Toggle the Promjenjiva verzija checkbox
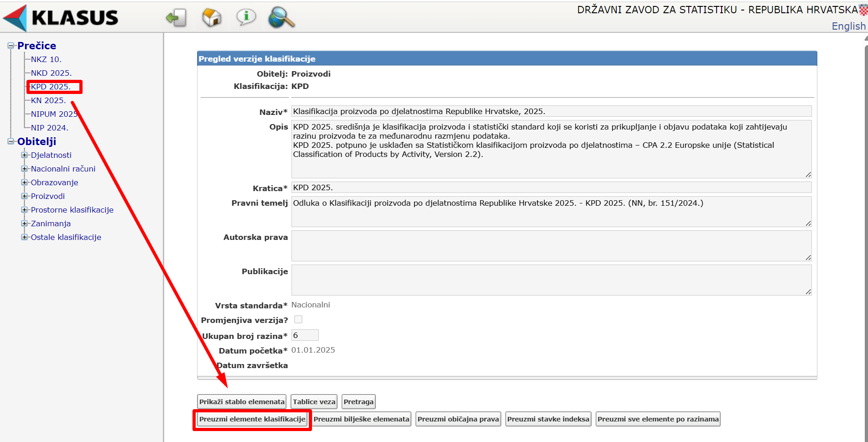 click(x=298, y=319)
